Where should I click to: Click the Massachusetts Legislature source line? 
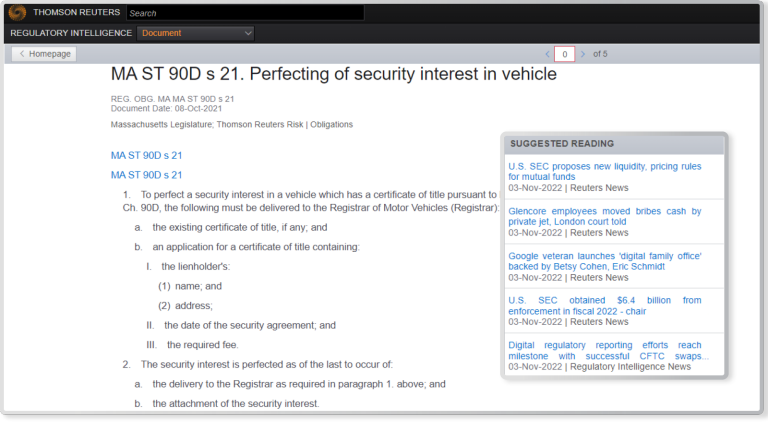(x=231, y=125)
